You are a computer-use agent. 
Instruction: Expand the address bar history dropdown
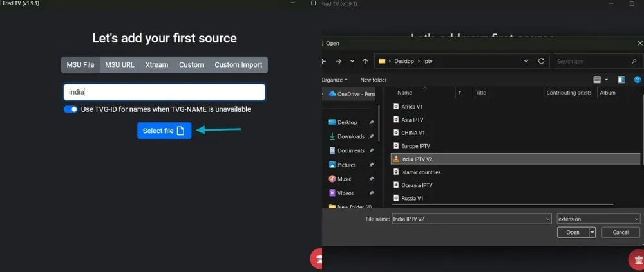point(526,61)
